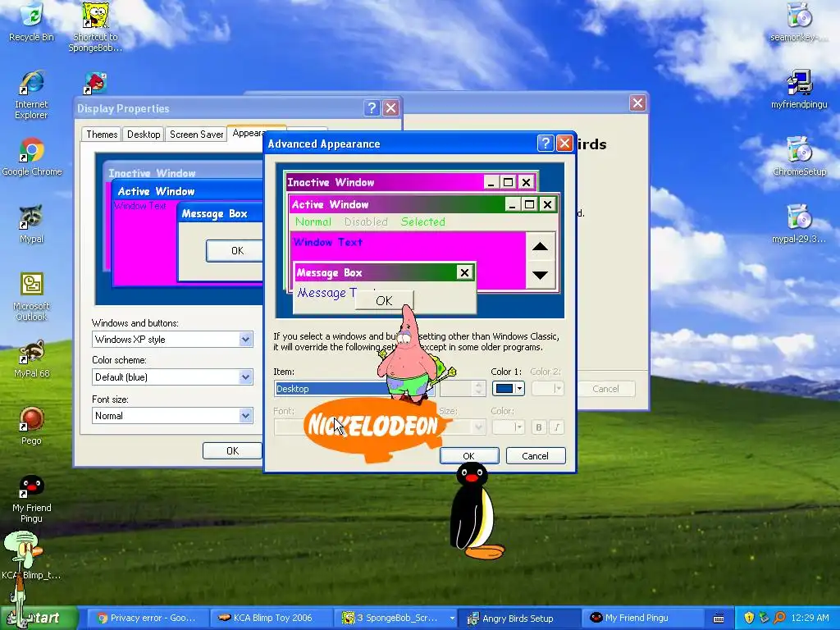Select the My Friend Pingu desktop shortcut
Viewport: 840px width, 630px height.
(x=32, y=499)
